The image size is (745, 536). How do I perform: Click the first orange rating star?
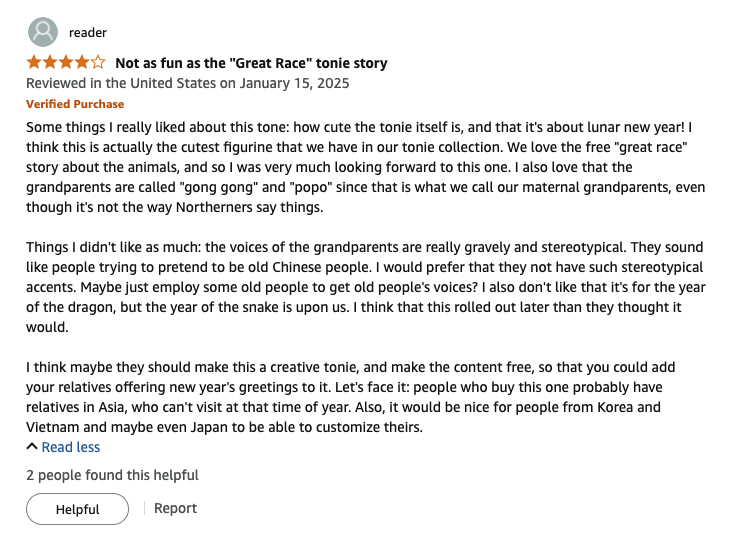pyautogui.click(x=34, y=62)
